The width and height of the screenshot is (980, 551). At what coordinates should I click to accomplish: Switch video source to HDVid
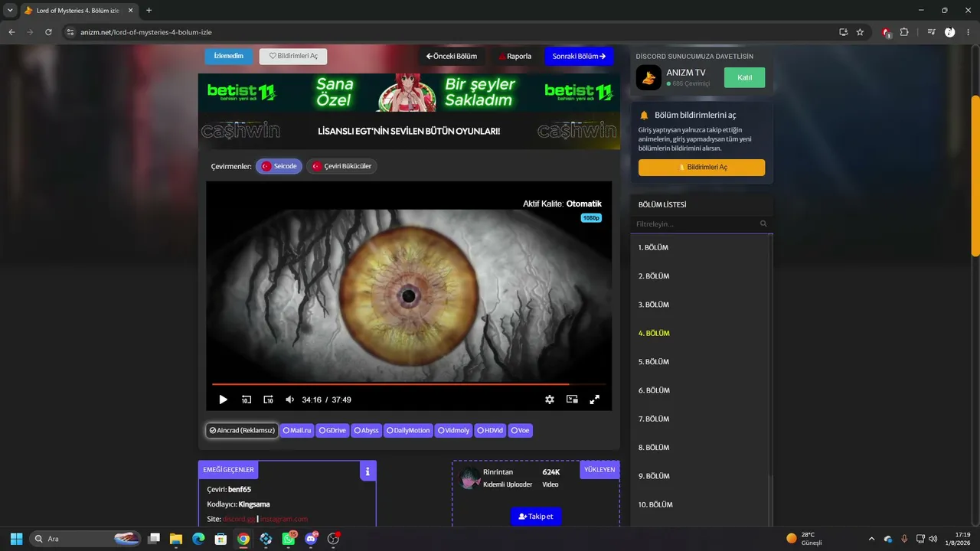coord(490,430)
